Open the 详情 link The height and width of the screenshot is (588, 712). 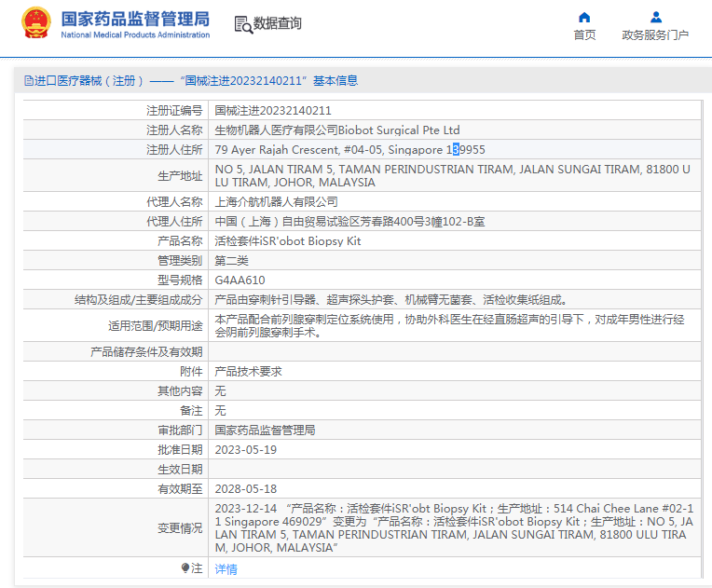pos(226,569)
